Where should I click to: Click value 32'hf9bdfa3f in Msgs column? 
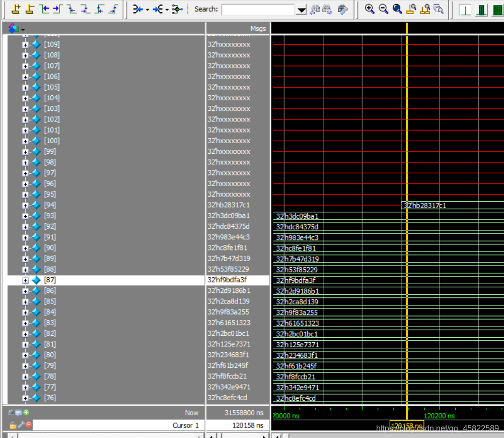pyautogui.click(x=227, y=280)
